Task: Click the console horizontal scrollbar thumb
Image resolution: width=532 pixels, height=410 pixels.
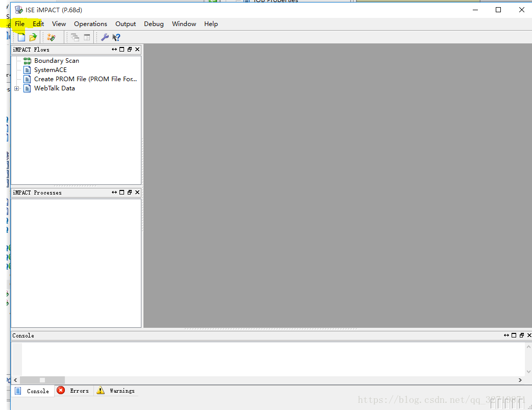Action: tap(42, 380)
